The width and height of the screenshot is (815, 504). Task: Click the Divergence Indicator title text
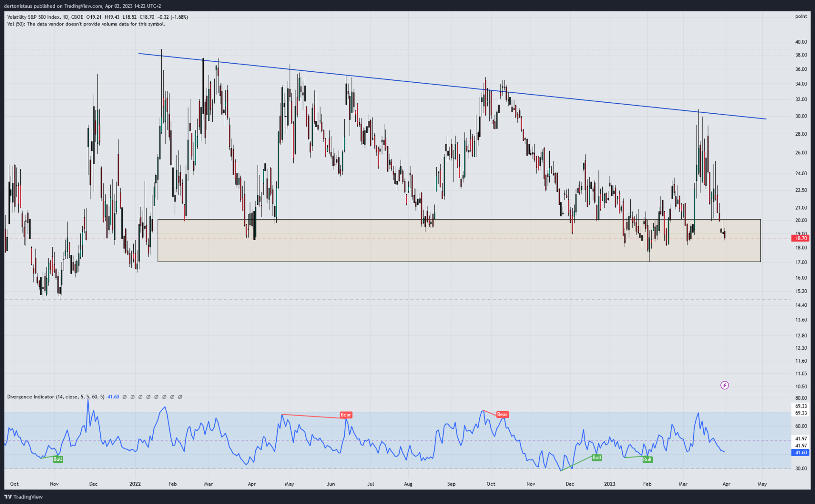(31, 397)
